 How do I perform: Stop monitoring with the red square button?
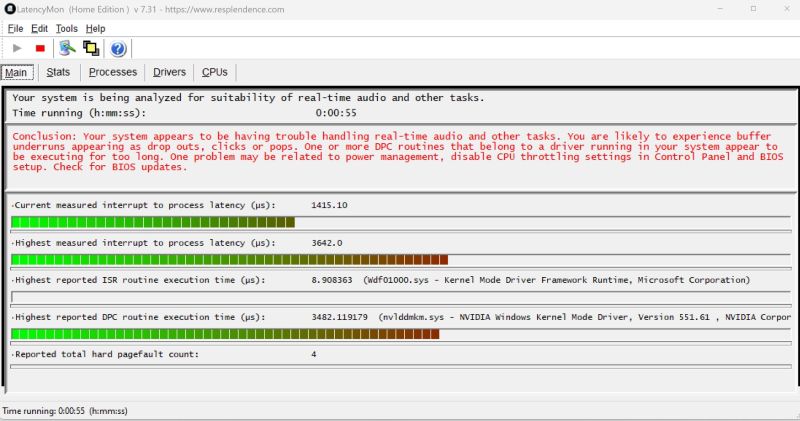tap(40, 48)
